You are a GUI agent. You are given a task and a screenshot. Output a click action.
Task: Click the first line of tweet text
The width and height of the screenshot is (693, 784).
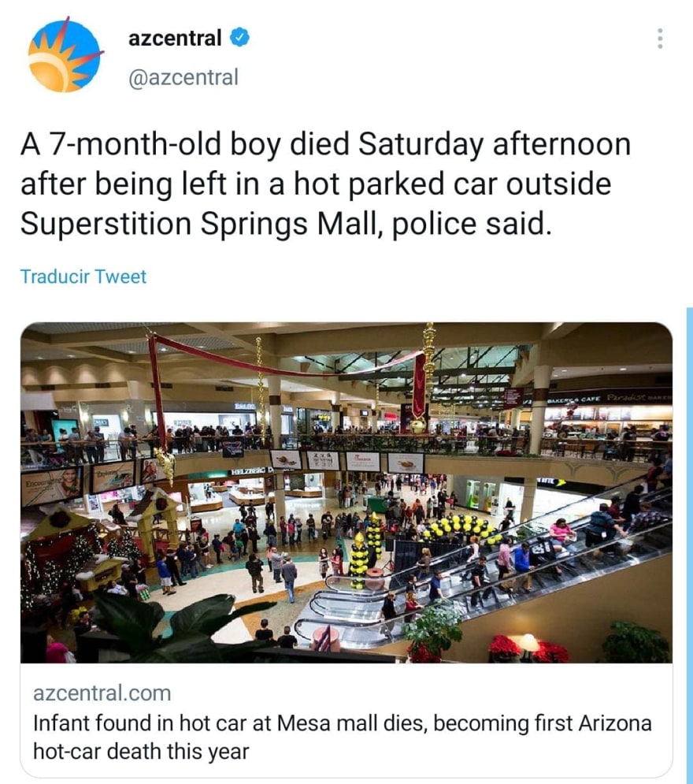coord(324,146)
